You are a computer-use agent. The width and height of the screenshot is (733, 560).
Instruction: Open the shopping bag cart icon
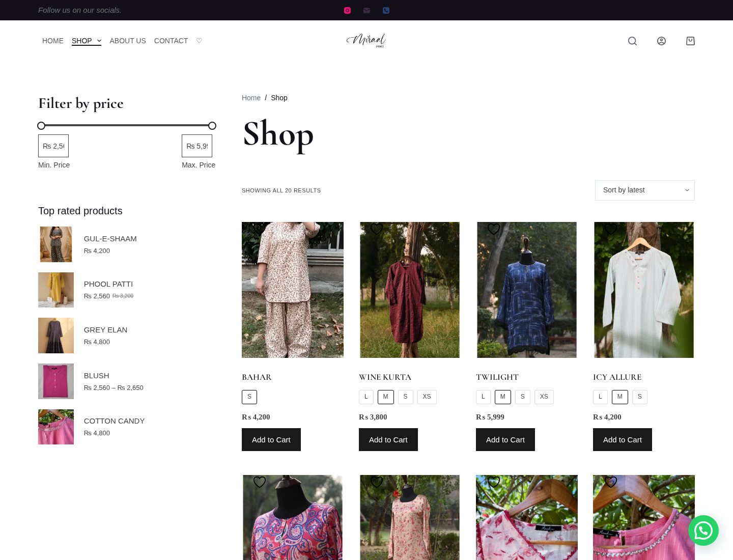[690, 41]
